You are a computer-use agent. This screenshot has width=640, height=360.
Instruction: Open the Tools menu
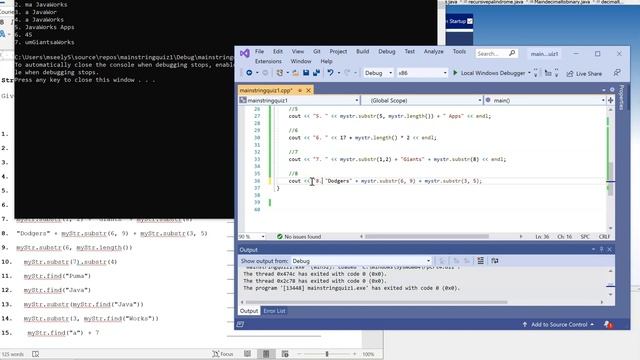(x=459, y=51)
